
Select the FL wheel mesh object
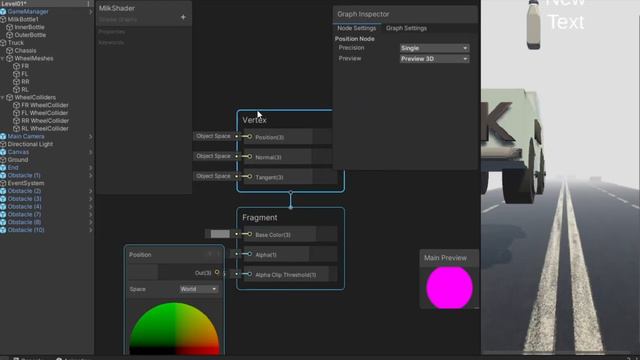point(25,74)
